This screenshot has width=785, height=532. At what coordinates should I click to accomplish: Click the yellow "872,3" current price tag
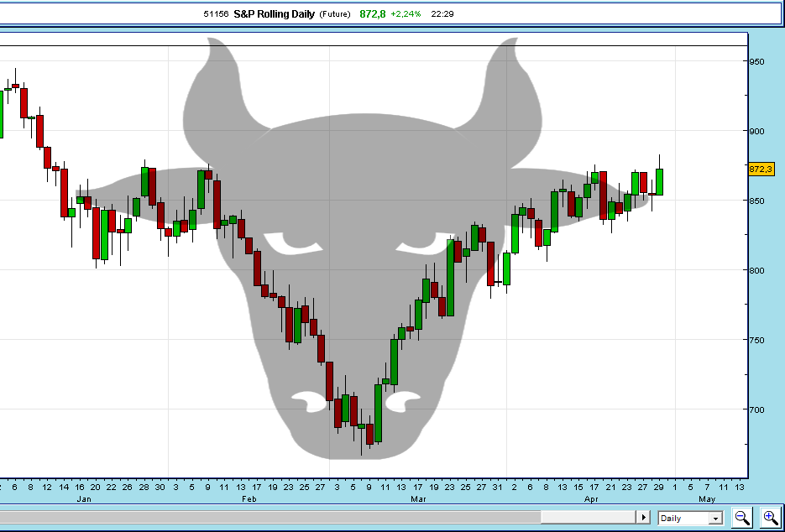click(761, 170)
